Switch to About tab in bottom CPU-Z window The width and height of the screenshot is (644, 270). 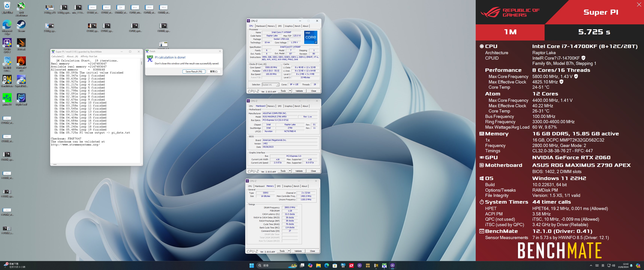tap(304, 186)
